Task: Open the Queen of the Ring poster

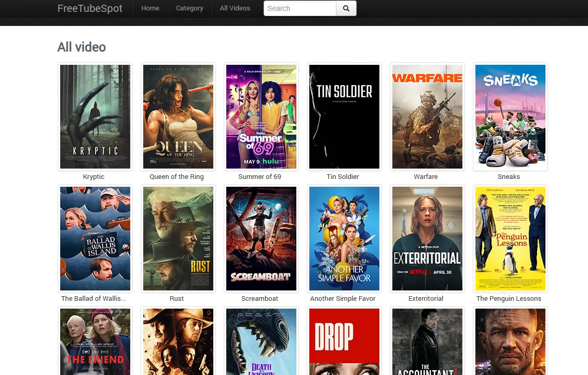Action: click(x=178, y=117)
